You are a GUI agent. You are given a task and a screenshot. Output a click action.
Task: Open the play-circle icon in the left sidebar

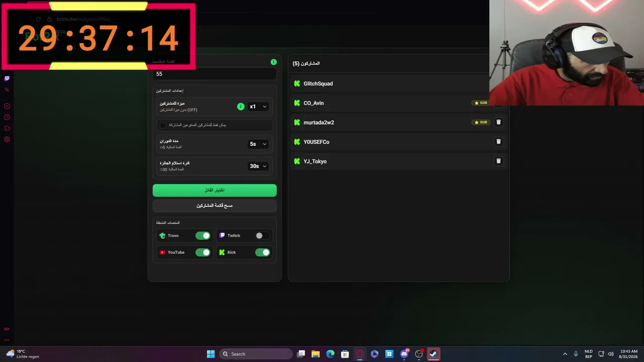(x=7, y=106)
